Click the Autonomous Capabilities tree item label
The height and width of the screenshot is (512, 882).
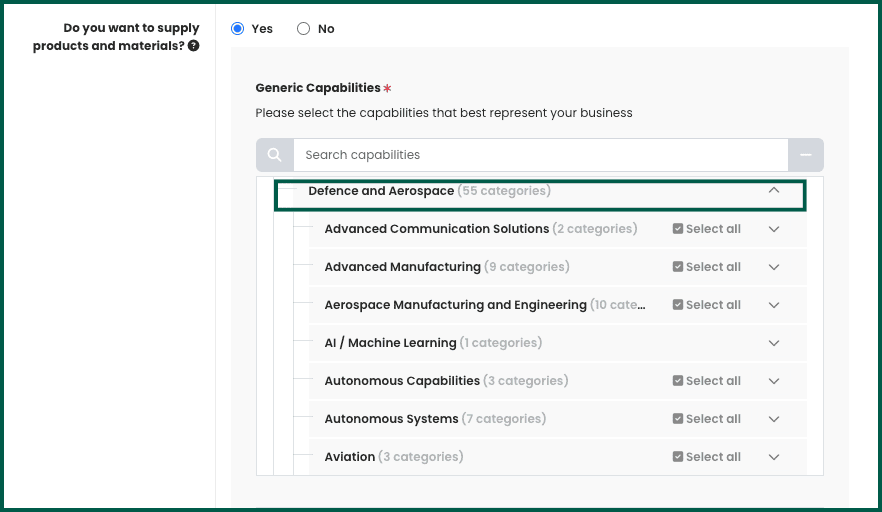402,381
